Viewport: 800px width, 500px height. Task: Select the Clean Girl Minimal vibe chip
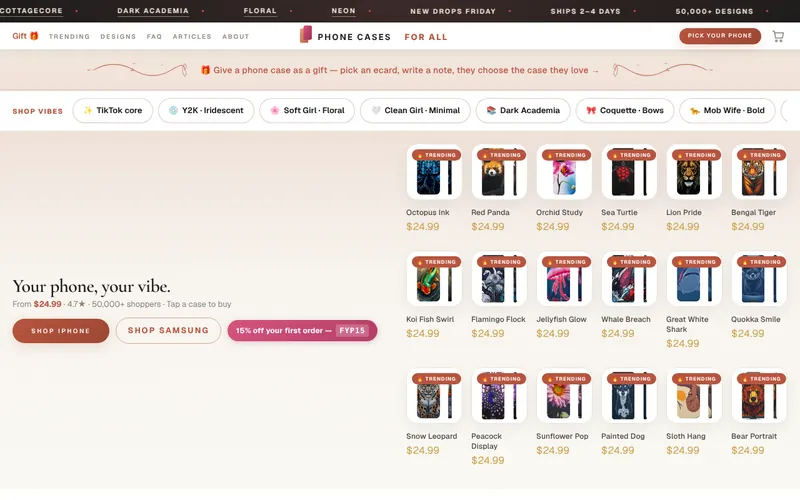pyautogui.click(x=415, y=111)
